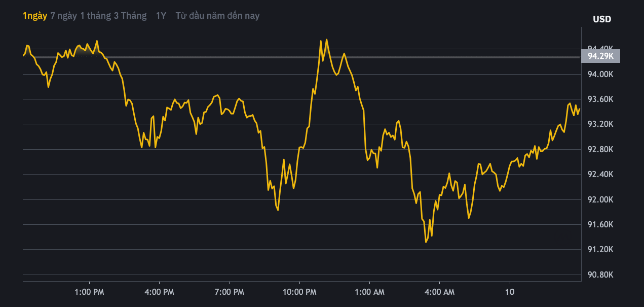
Task: Choose the 1 tháng time range
Action: [96, 16]
